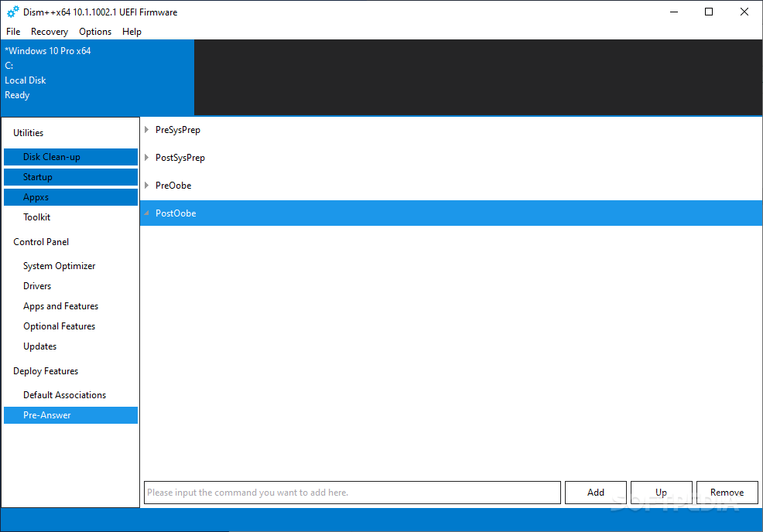Click the Deploy Features heading

tap(46, 371)
